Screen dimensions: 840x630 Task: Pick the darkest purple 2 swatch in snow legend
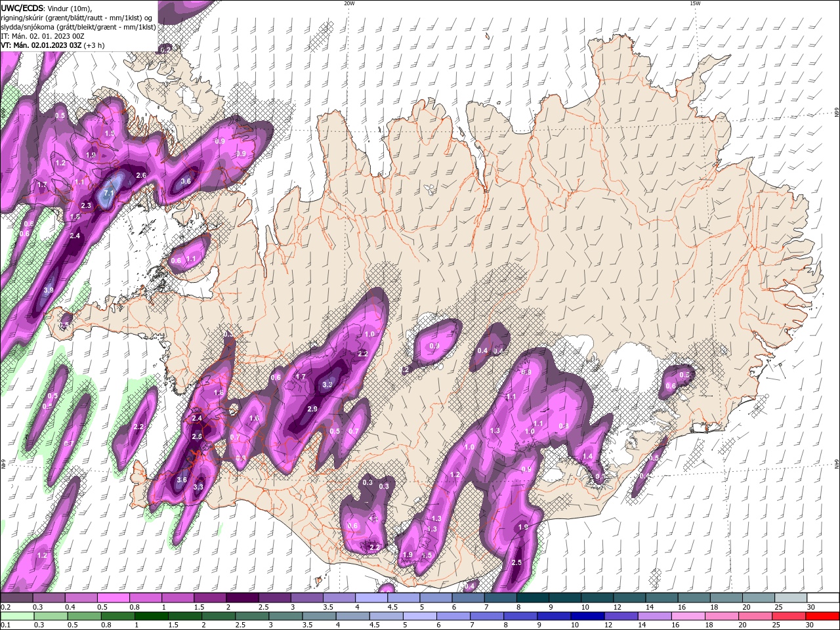pos(242,598)
